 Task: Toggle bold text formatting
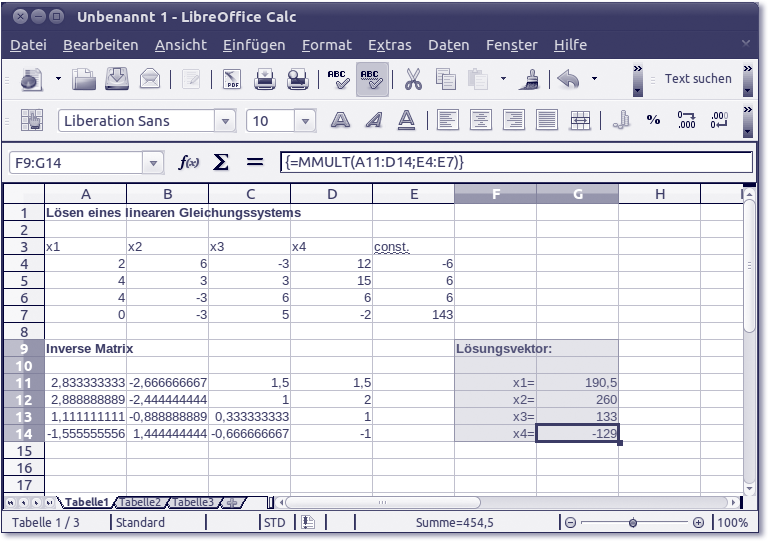(341, 120)
